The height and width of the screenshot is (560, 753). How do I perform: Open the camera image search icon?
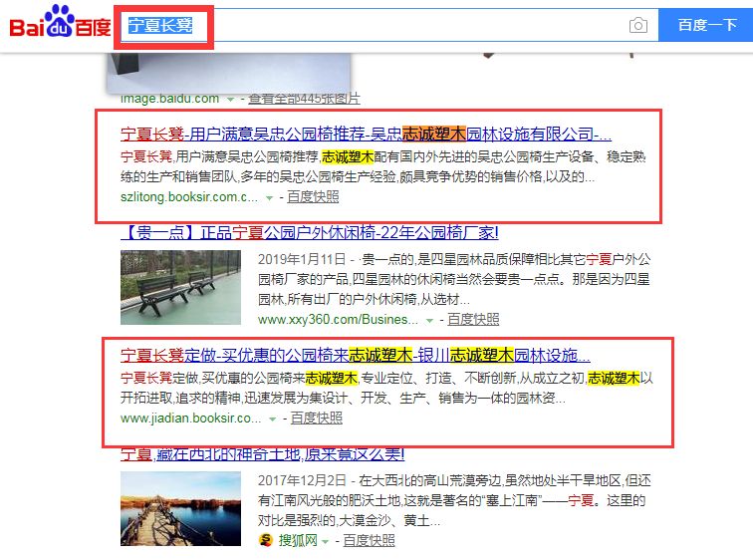[637, 25]
